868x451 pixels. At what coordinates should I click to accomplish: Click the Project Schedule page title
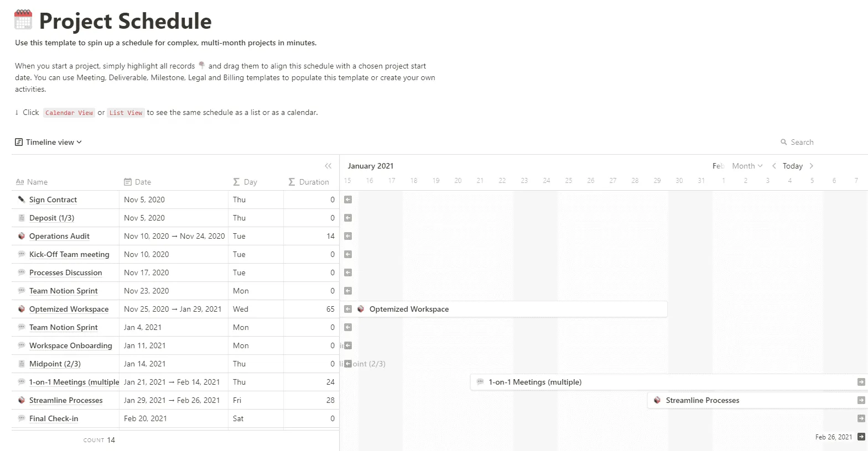[126, 21]
